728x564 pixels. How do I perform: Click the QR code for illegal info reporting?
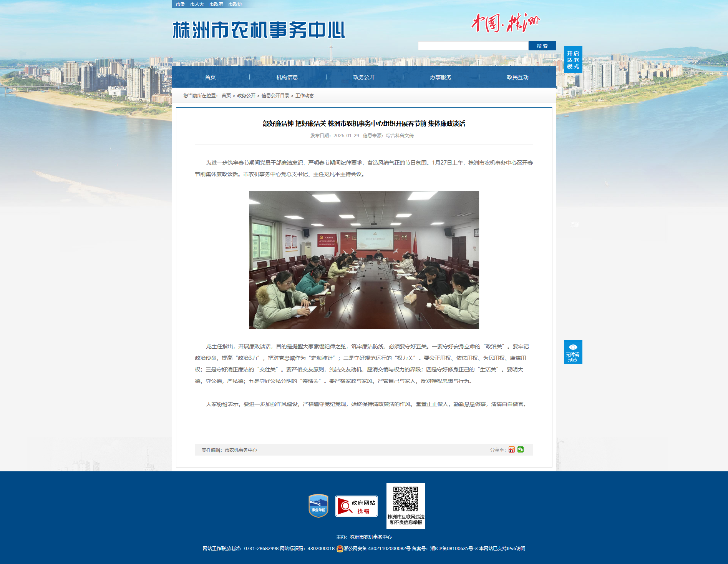(x=405, y=499)
